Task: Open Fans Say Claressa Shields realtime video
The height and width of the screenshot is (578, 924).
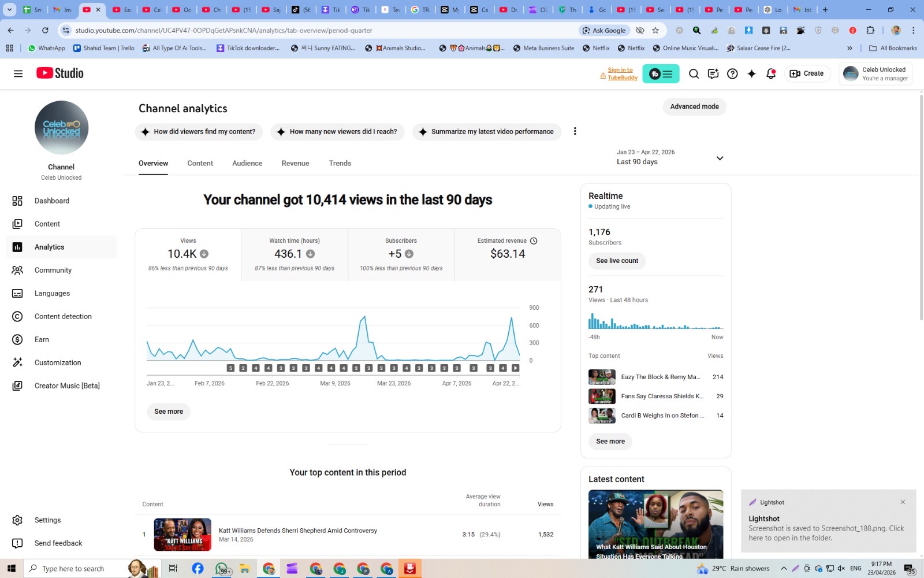Action: coord(655,397)
